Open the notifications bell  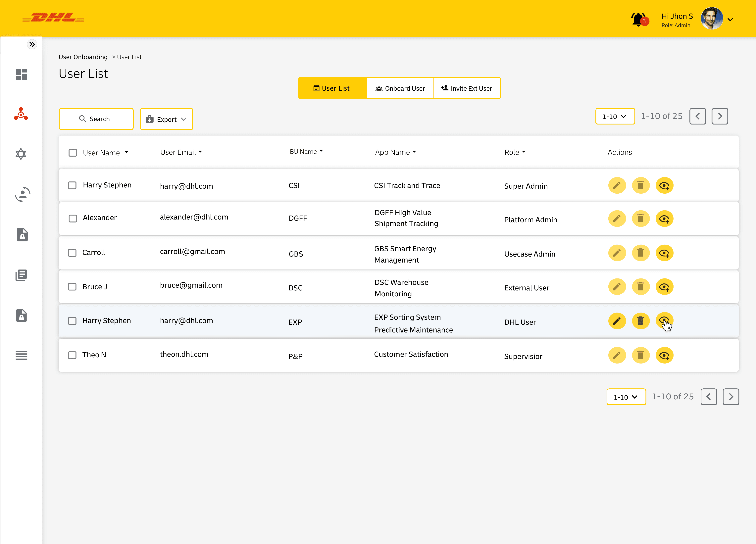638,19
